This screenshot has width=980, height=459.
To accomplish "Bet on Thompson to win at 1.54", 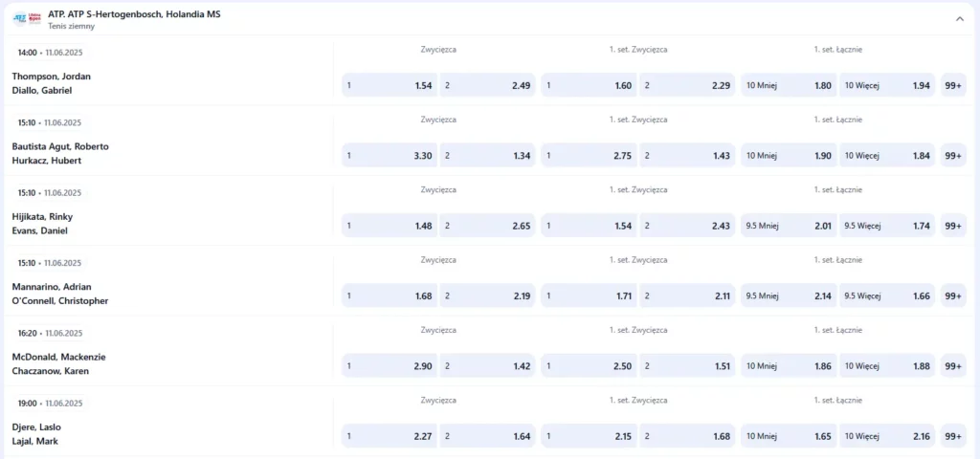I will pos(390,86).
